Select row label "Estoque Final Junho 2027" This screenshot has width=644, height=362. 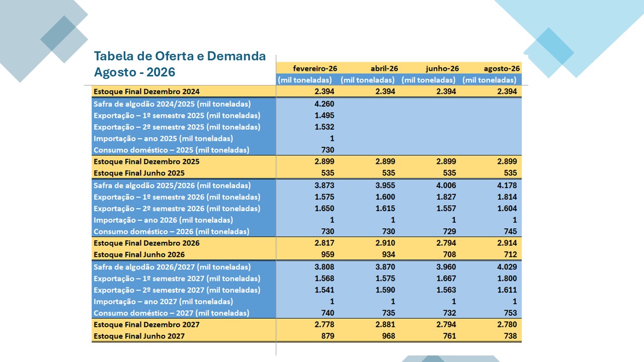139,336
